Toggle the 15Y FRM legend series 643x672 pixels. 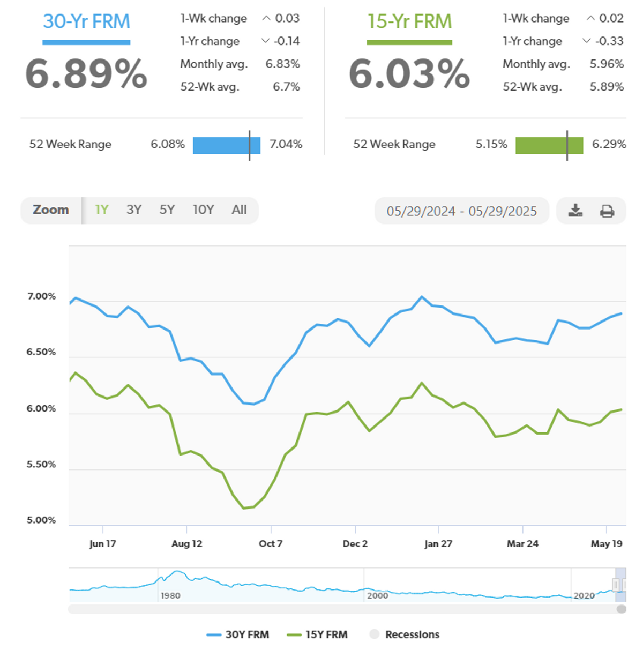[317, 634]
